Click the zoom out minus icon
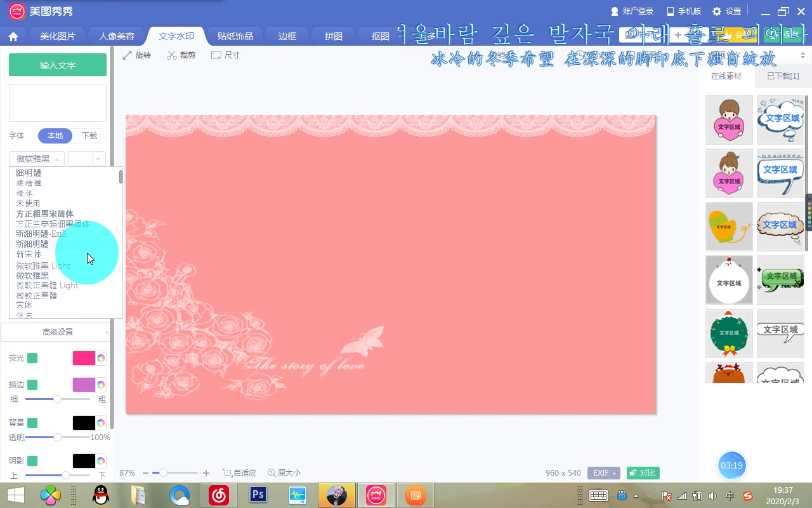Viewport: 812px width, 508px height. point(146,473)
